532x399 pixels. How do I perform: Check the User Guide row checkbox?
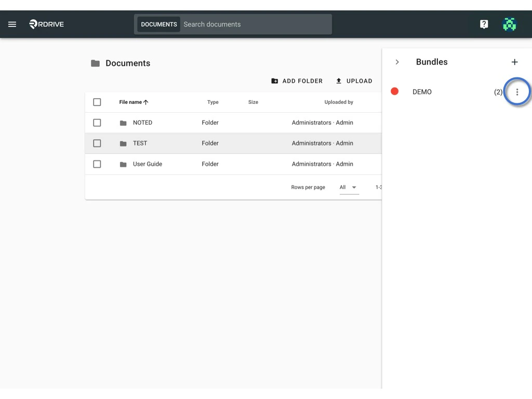tap(97, 164)
